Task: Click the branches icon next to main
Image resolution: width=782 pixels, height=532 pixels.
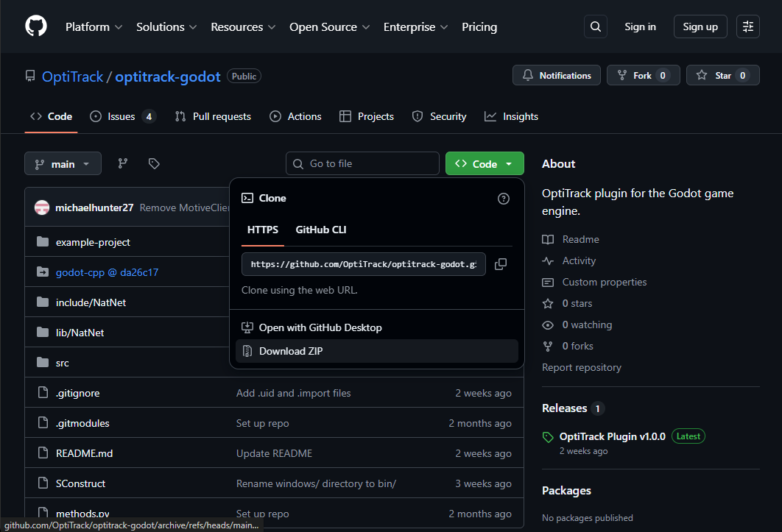Action: tap(123, 163)
